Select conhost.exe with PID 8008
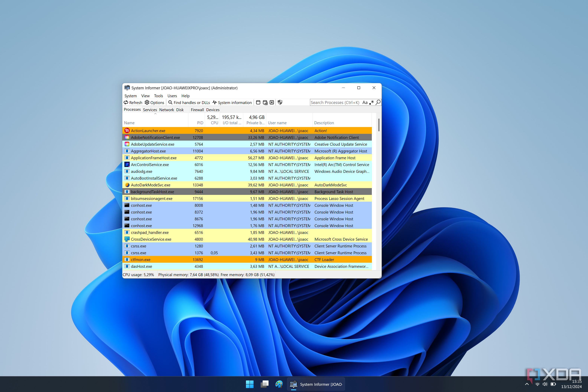 247,205
